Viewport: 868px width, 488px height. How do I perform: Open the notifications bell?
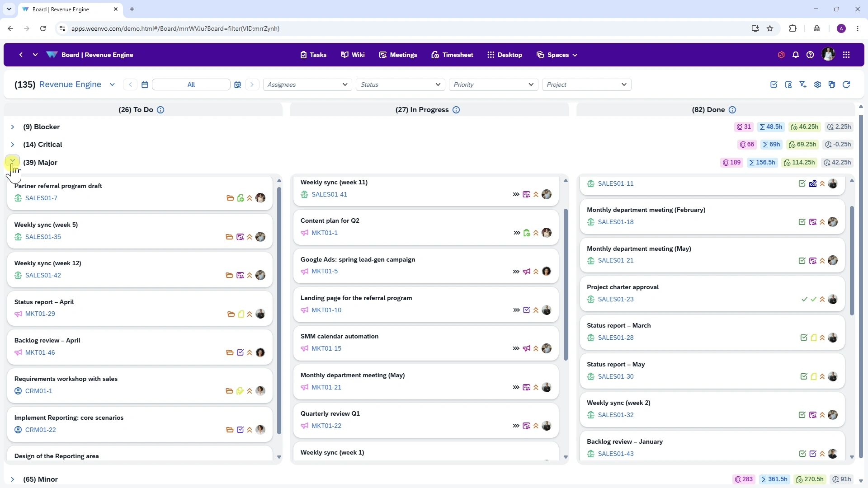796,55
